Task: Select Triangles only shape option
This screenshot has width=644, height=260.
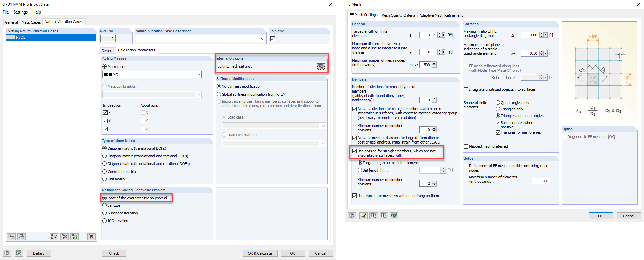Action: click(509, 109)
